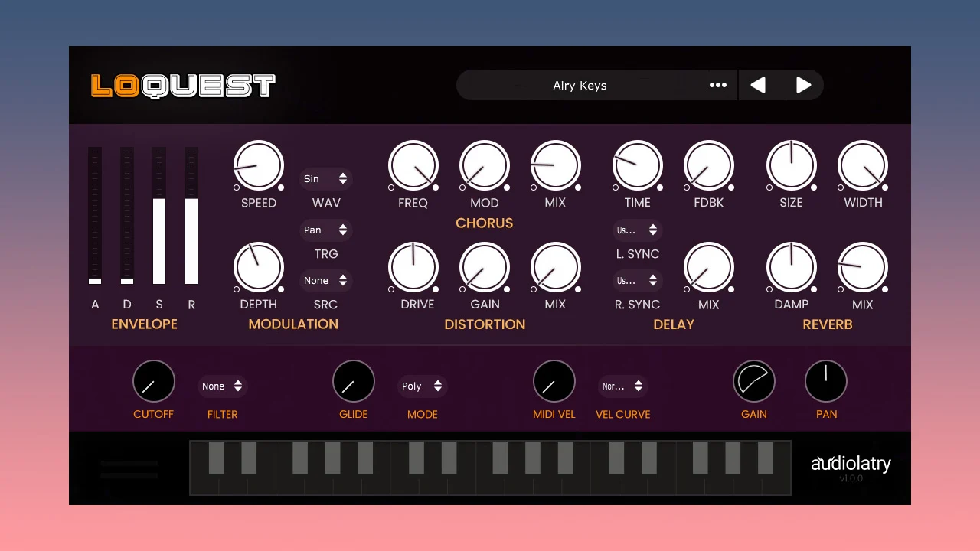Image resolution: width=980 pixels, height=551 pixels.
Task: Click the next preset arrow
Action: [x=803, y=85]
